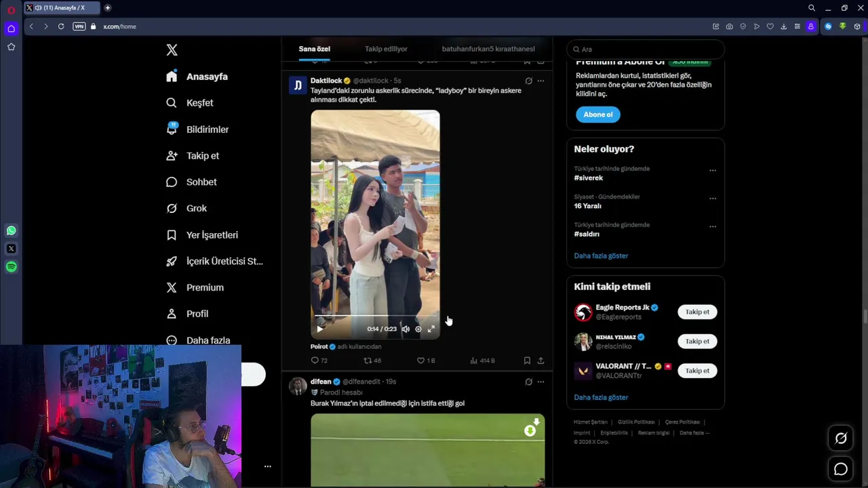Follow the VALORANT account

[x=697, y=371]
